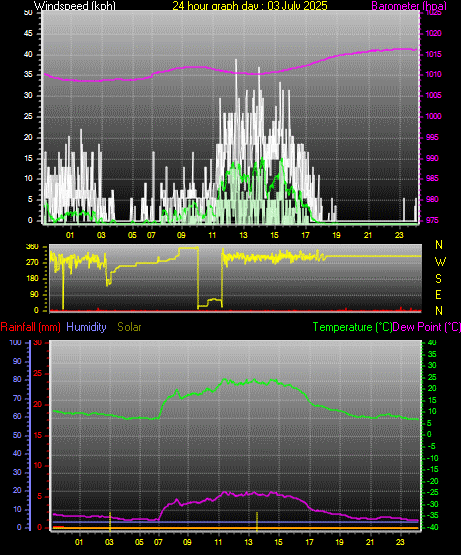Image resolution: width=461 pixels, height=555 pixels.
Task: Click the 15 tick on windspeed axis
Action: (28, 158)
